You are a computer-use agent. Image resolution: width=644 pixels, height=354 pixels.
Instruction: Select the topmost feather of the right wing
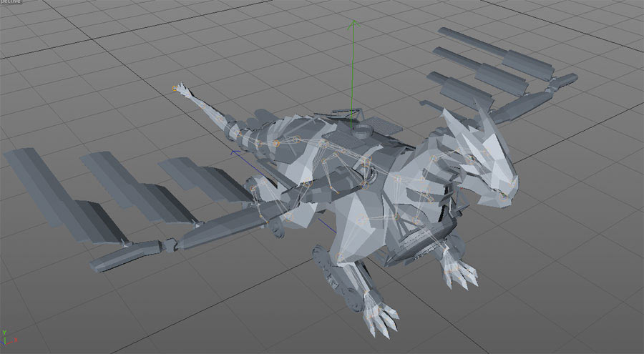(494, 51)
